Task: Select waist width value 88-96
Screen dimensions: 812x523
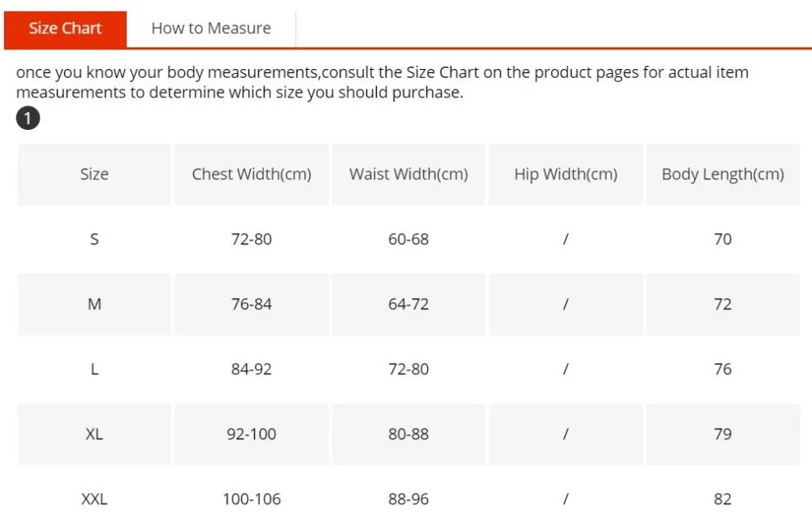Action: (408, 499)
